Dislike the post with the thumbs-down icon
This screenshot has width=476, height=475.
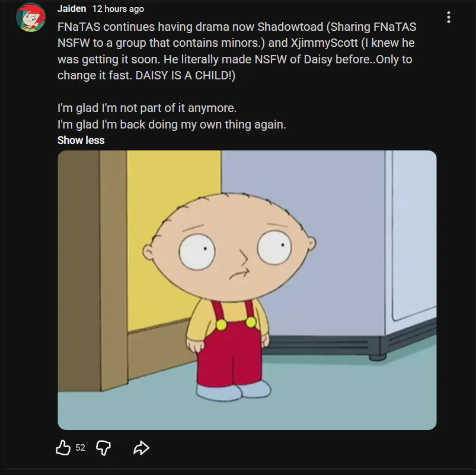[x=103, y=448]
